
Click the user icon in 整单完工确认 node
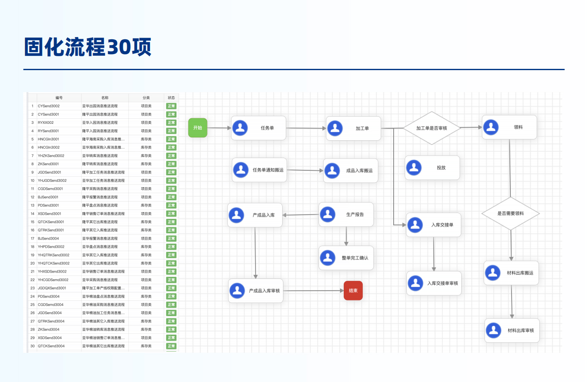pos(328,257)
